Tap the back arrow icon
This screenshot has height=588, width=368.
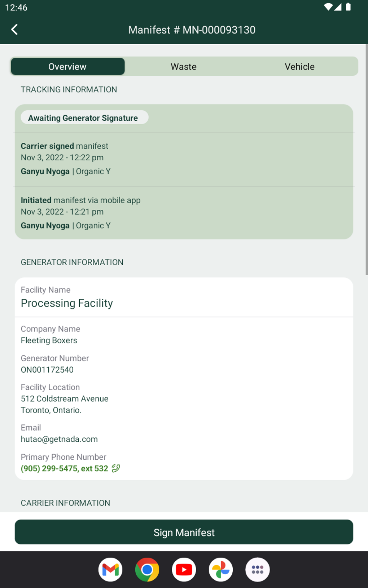point(14,30)
